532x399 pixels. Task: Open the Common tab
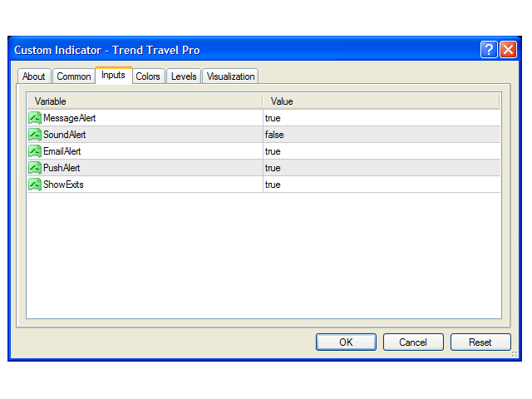coord(74,76)
